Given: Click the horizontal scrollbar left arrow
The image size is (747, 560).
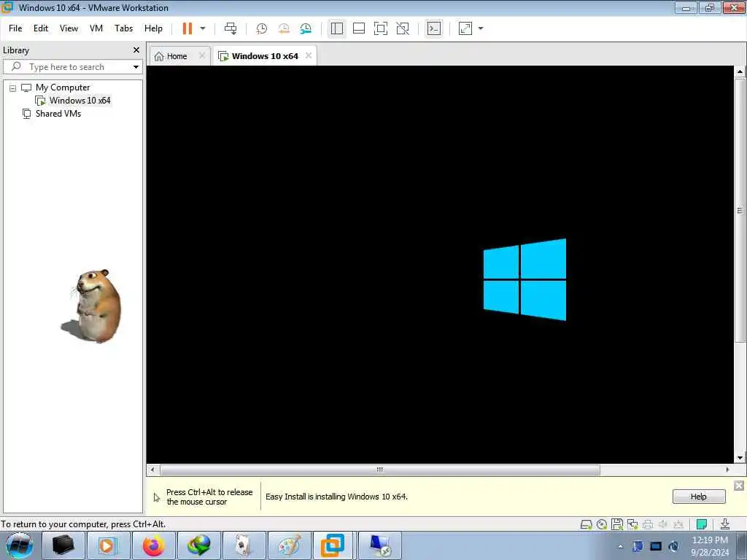Looking at the screenshot, I should 152,470.
